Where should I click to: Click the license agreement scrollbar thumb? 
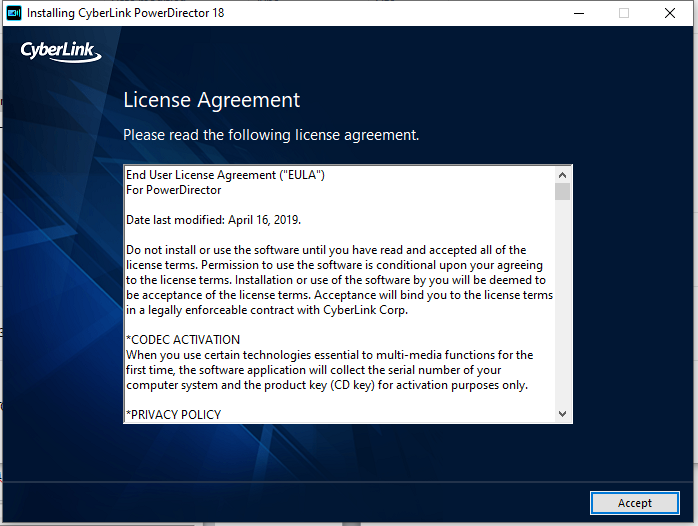click(562, 192)
